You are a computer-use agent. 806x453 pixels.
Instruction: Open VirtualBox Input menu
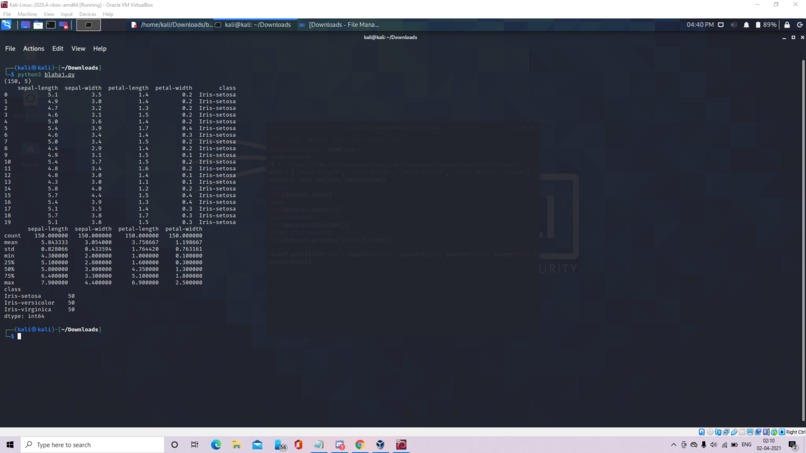pos(66,14)
